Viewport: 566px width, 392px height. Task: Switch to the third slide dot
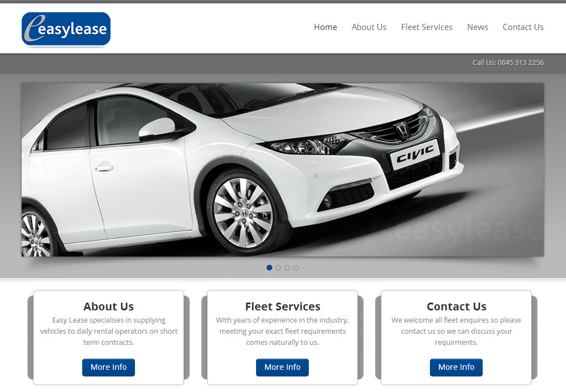(x=287, y=268)
